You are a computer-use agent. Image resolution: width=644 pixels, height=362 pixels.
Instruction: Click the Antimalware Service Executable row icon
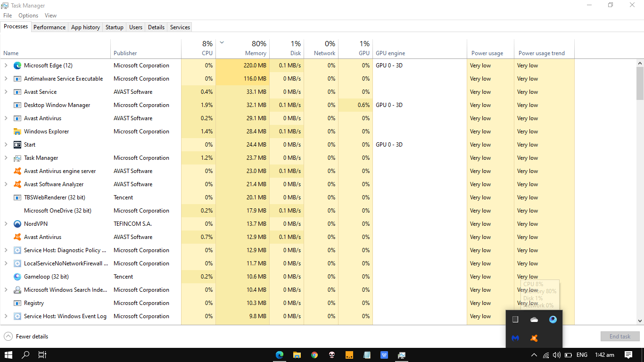click(17, 79)
